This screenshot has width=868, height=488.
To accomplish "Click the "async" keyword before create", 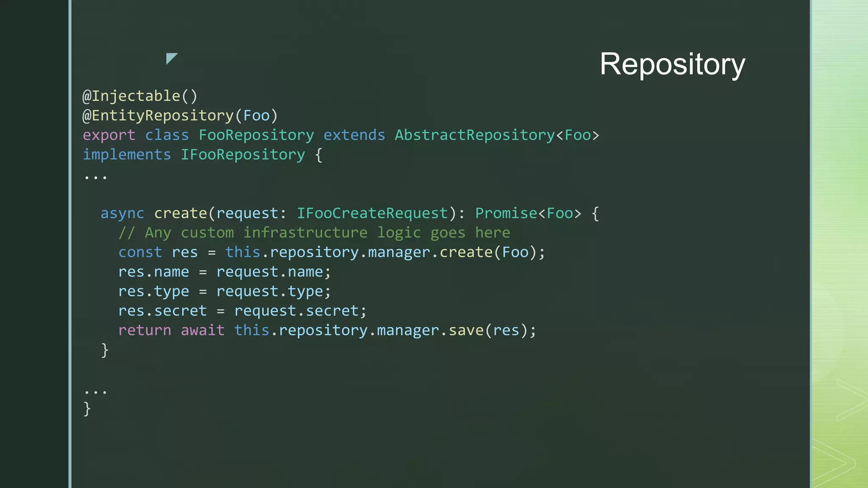I will coord(122,213).
